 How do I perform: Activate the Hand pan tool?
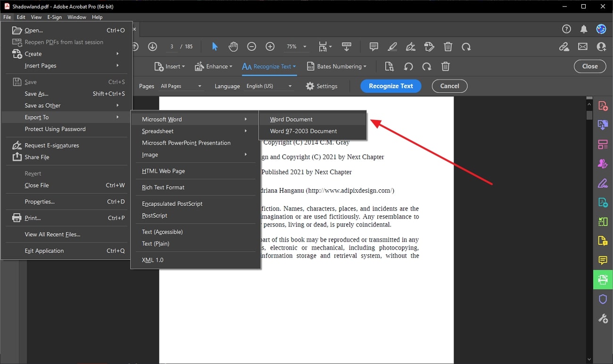(233, 47)
